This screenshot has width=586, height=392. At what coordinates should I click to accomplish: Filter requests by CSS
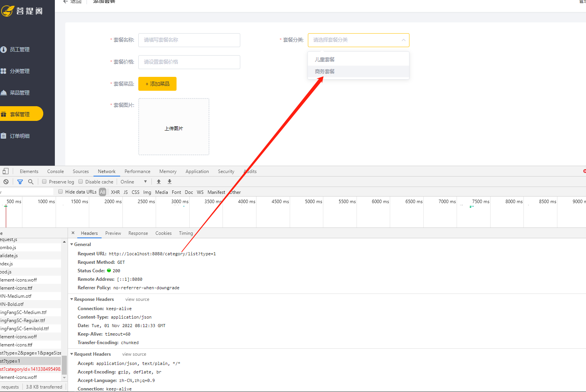(135, 192)
